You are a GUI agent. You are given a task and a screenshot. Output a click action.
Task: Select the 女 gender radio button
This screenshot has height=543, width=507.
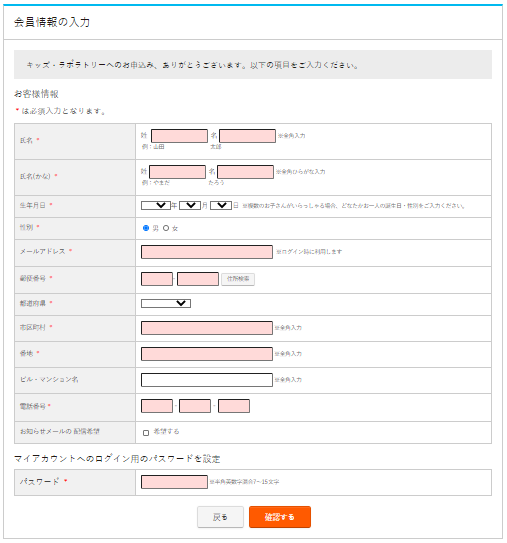[x=166, y=228]
